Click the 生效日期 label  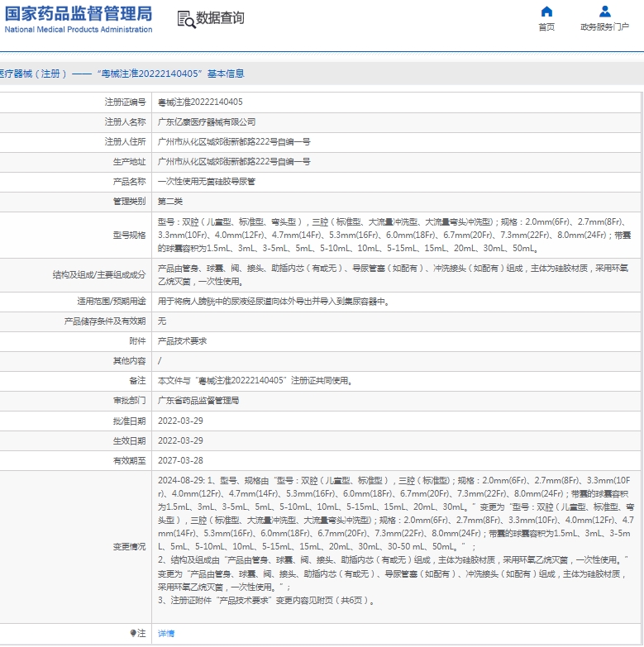tap(129, 440)
